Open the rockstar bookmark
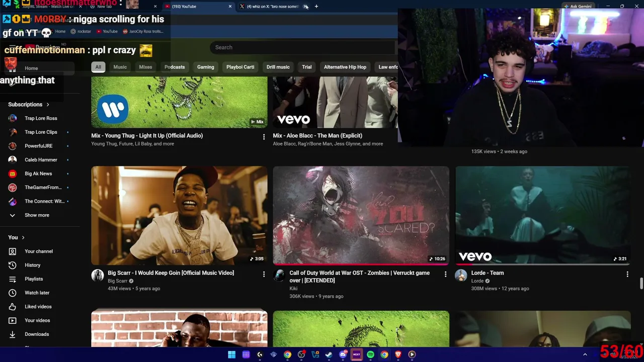The height and width of the screenshot is (362, 644). point(80,31)
